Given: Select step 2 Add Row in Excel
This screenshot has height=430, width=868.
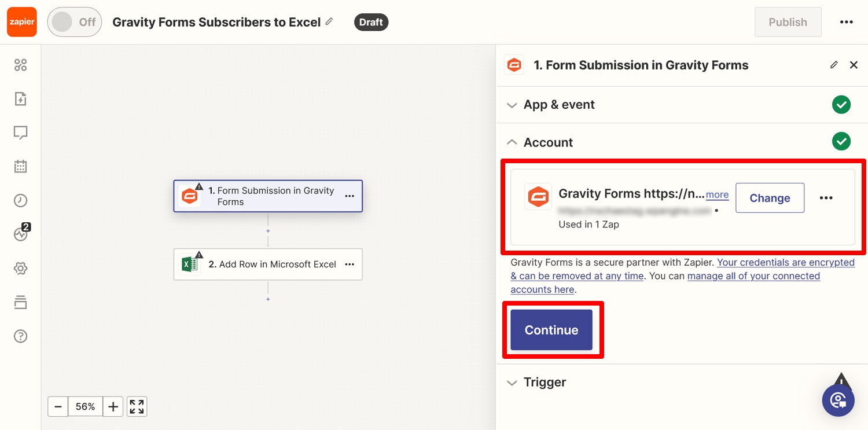Looking at the screenshot, I should pos(268,264).
